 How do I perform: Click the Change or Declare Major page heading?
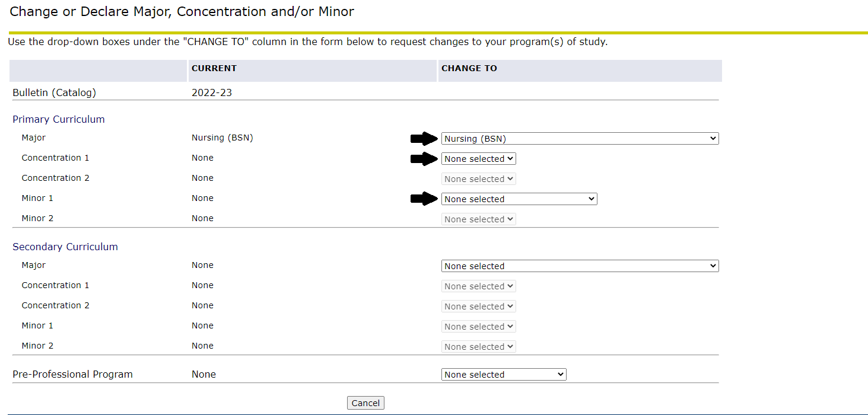182,11
